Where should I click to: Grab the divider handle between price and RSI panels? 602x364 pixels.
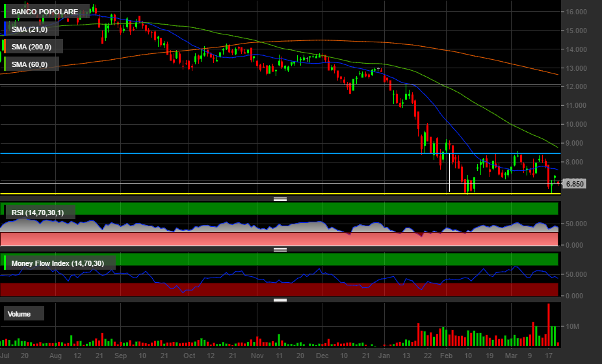[x=280, y=199]
